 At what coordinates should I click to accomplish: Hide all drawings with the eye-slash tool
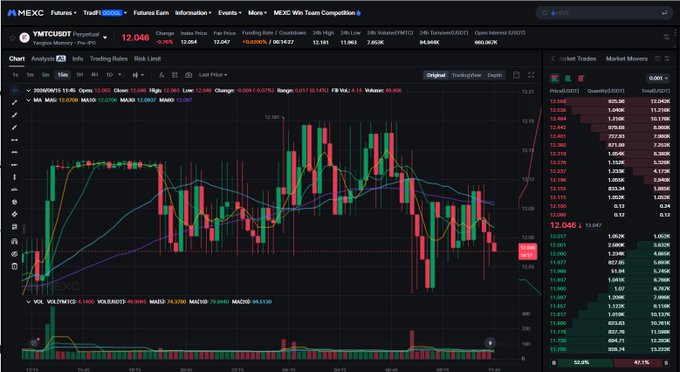pos(15,254)
